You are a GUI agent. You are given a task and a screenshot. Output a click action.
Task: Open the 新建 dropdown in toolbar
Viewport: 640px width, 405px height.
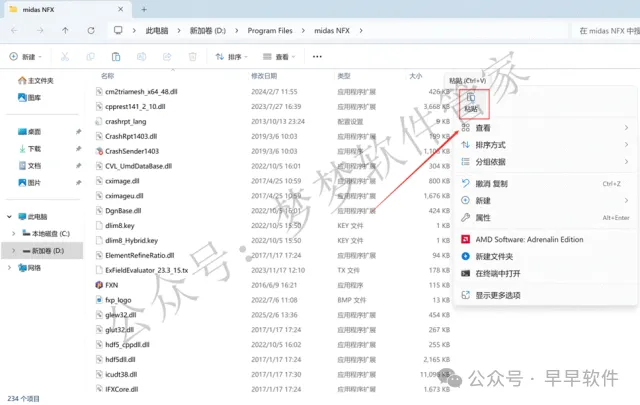[25, 57]
